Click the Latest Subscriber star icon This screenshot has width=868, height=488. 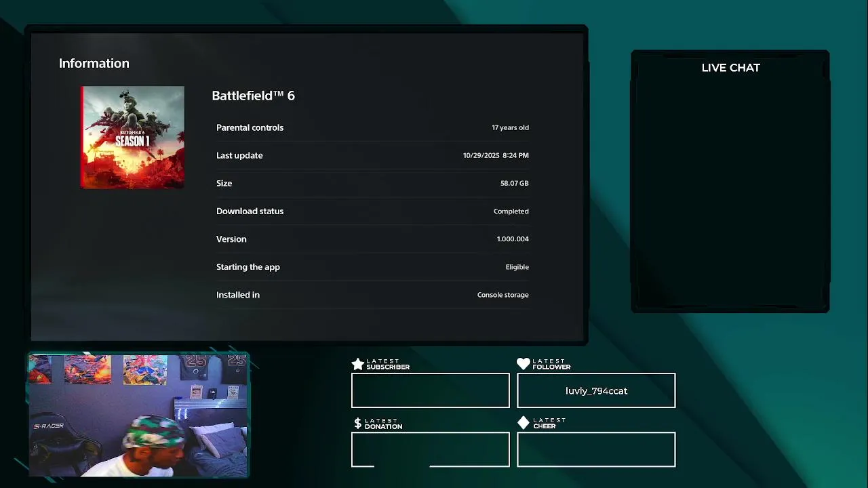pyautogui.click(x=357, y=365)
